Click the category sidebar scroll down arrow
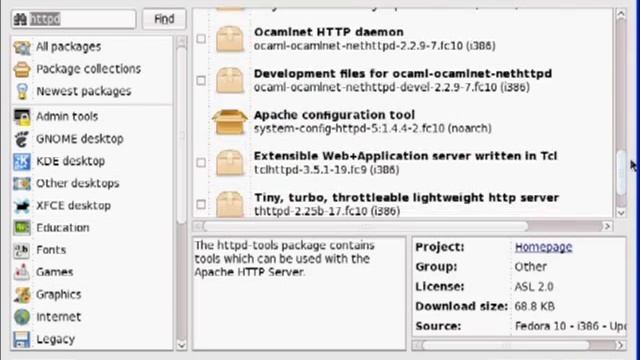 [x=182, y=345]
